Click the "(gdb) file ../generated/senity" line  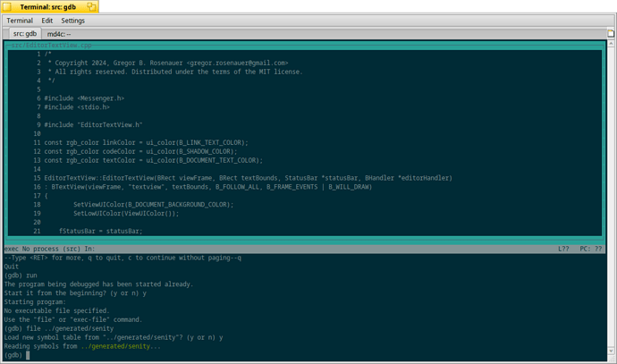coord(59,328)
